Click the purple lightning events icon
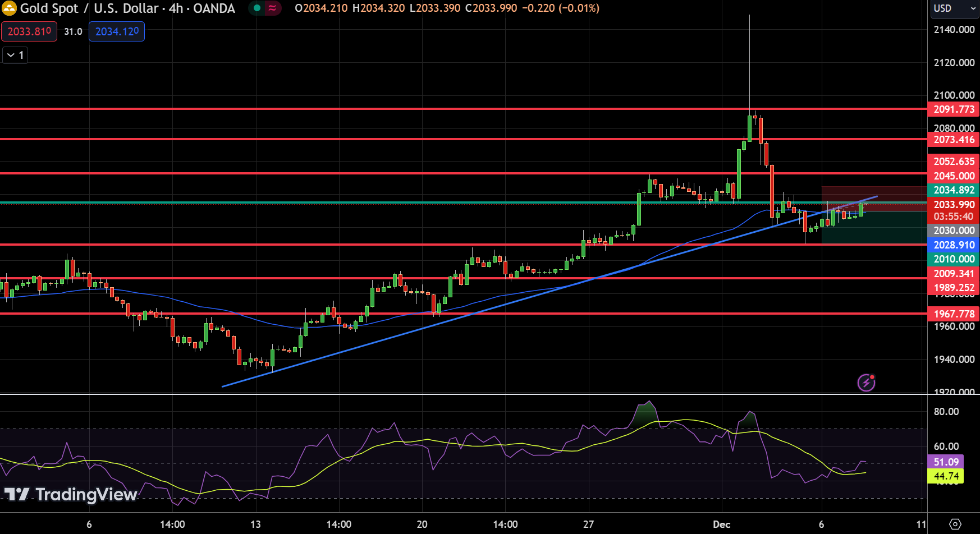The image size is (980, 534). click(866, 383)
